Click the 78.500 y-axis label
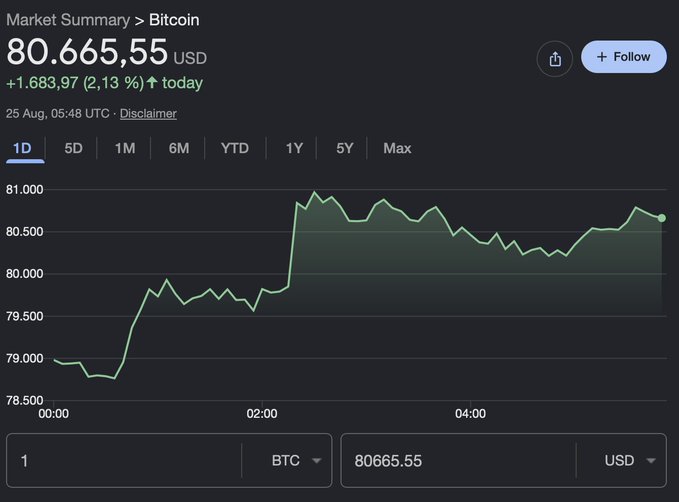 [25, 400]
